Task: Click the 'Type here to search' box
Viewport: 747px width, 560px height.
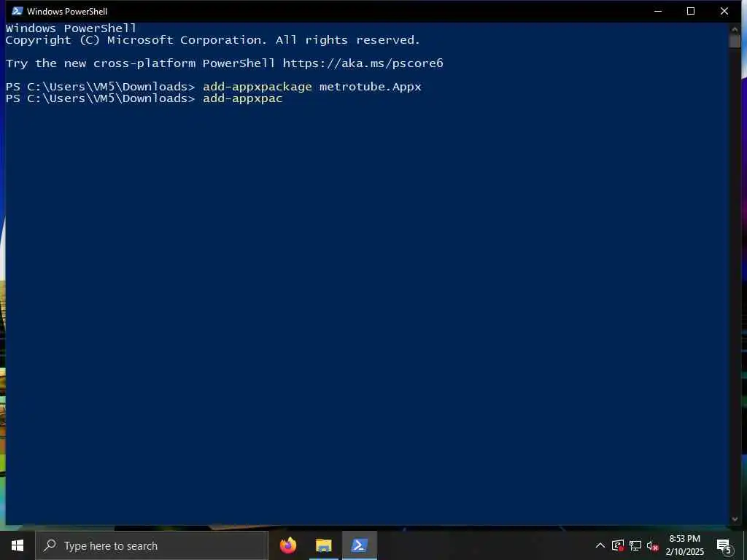Action: pos(152,545)
